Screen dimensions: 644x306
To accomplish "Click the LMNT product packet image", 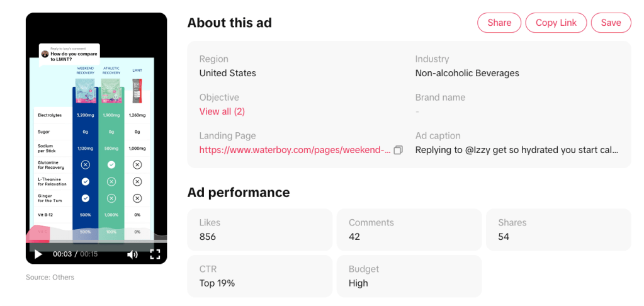I will tap(137, 92).
